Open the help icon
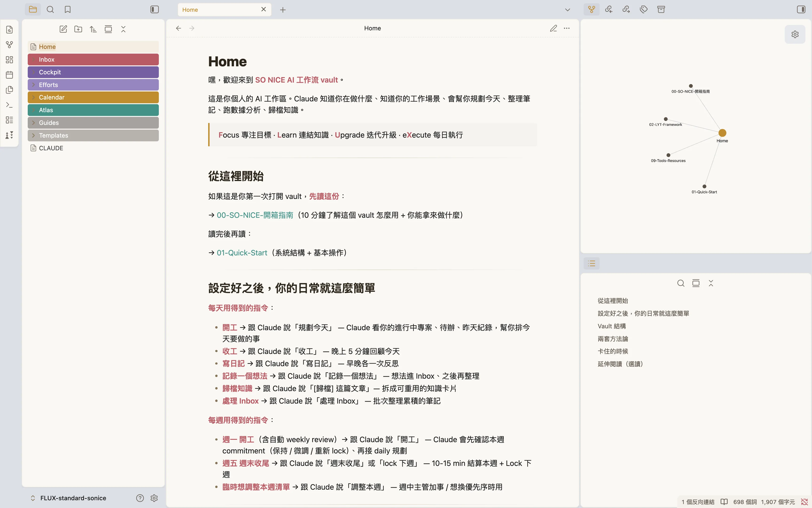The image size is (812, 508). tap(140, 498)
